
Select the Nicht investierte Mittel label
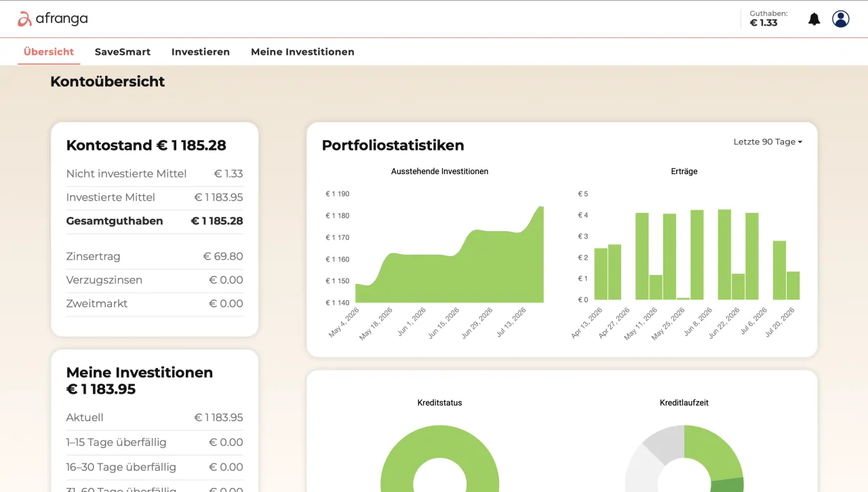(126, 173)
